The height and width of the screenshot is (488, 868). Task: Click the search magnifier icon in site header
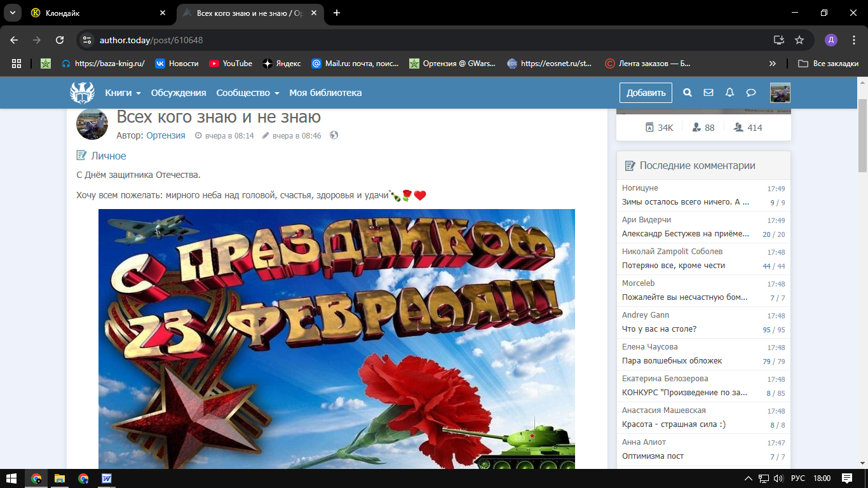687,93
